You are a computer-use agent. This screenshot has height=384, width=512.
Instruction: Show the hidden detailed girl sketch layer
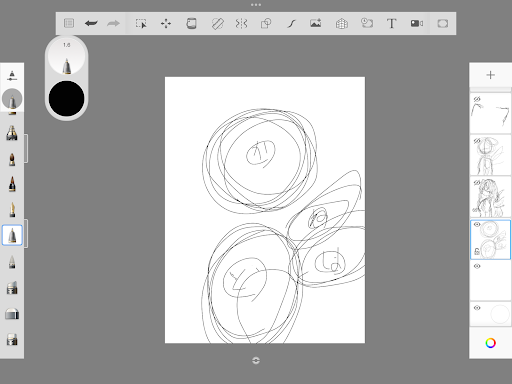pyautogui.click(x=477, y=182)
